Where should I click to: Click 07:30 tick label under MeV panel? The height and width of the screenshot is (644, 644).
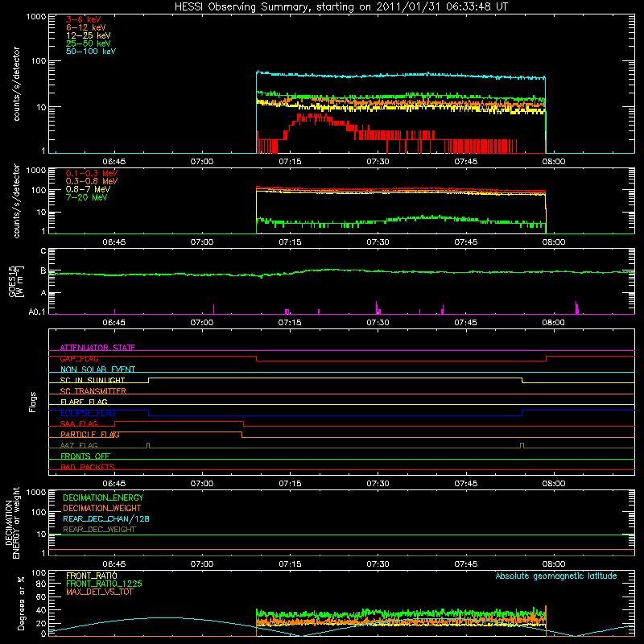378,242
